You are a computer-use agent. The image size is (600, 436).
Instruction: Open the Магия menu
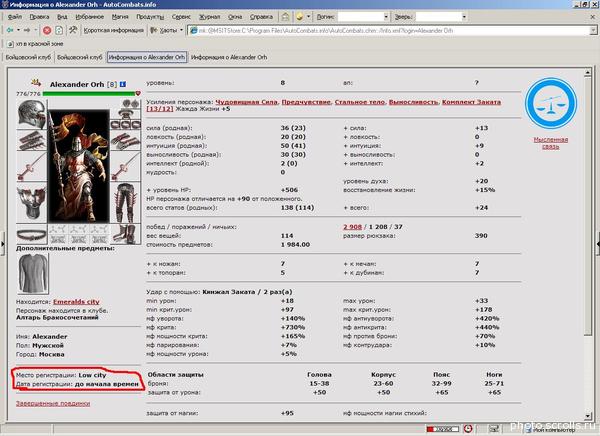(120, 17)
